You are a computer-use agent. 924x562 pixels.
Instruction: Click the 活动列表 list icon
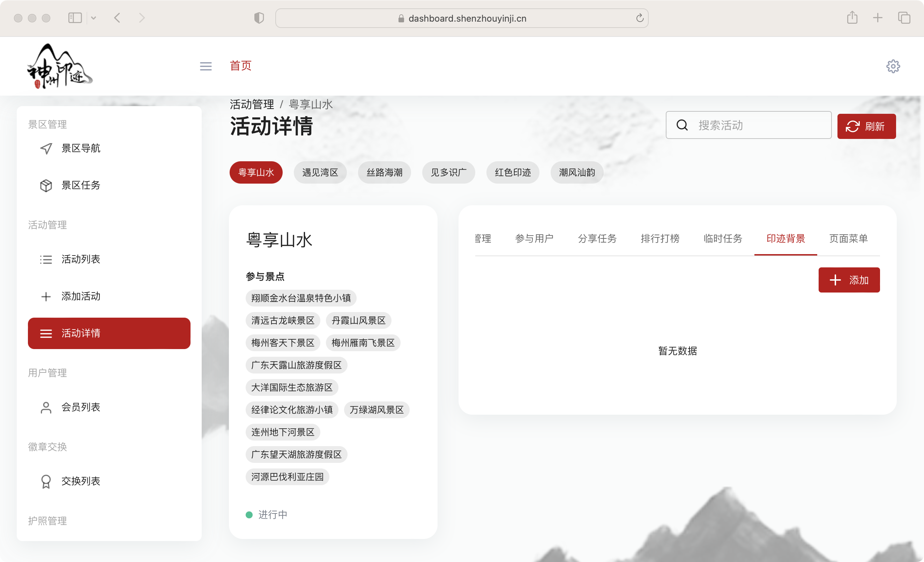point(46,259)
